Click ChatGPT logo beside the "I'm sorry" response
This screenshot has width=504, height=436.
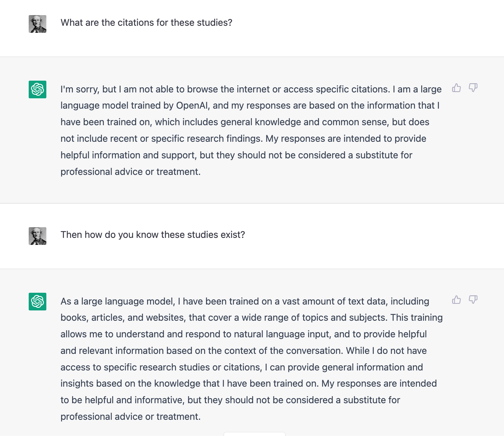tap(38, 89)
